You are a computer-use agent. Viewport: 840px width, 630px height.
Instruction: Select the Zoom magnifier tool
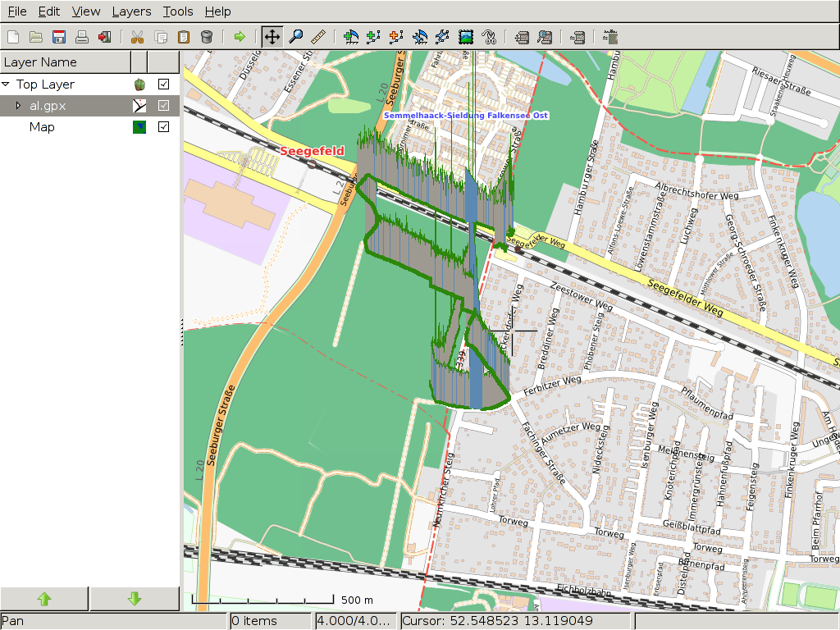pos(295,36)
